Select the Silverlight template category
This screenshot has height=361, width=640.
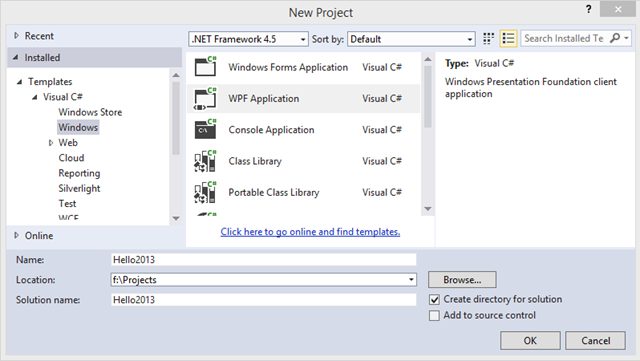[79, 188]
